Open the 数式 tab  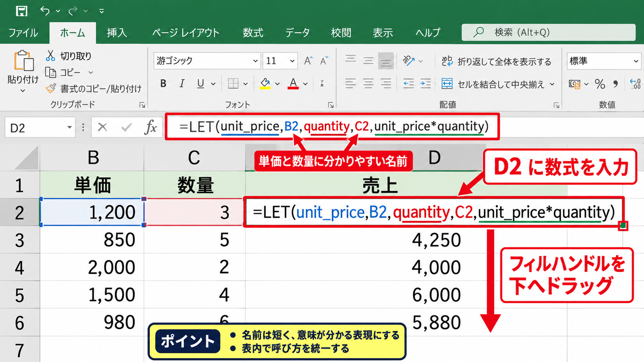point(253,33)
